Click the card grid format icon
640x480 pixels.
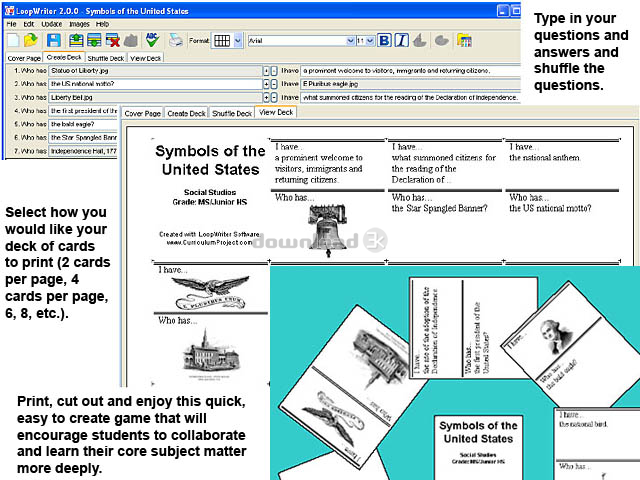pos(222,40)
